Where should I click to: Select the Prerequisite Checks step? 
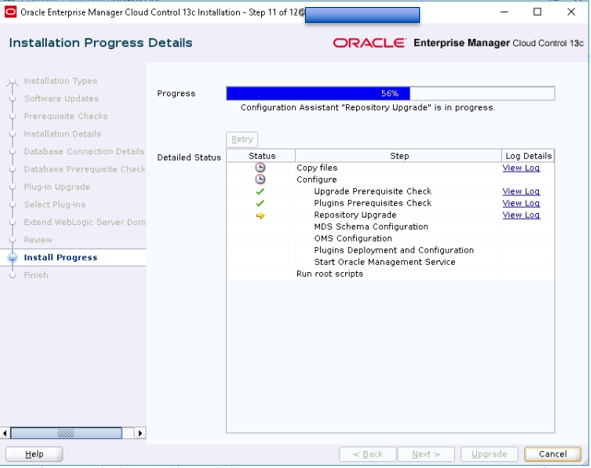[66, 116]
